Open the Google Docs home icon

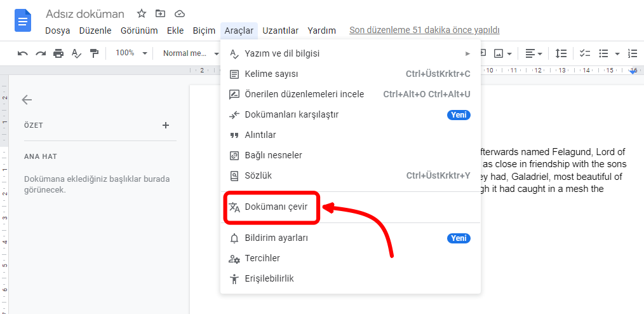pyautogui.click(x=23, y=21)
